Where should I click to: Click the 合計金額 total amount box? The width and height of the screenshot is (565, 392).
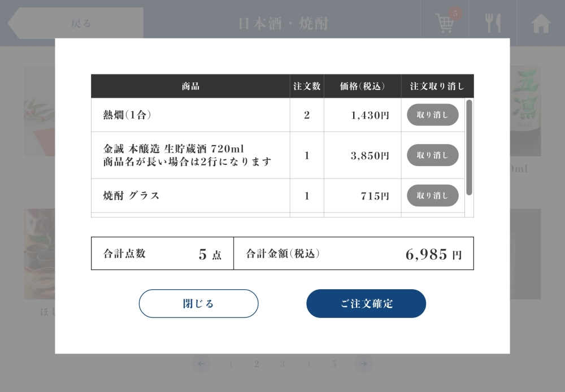point(354,253)
